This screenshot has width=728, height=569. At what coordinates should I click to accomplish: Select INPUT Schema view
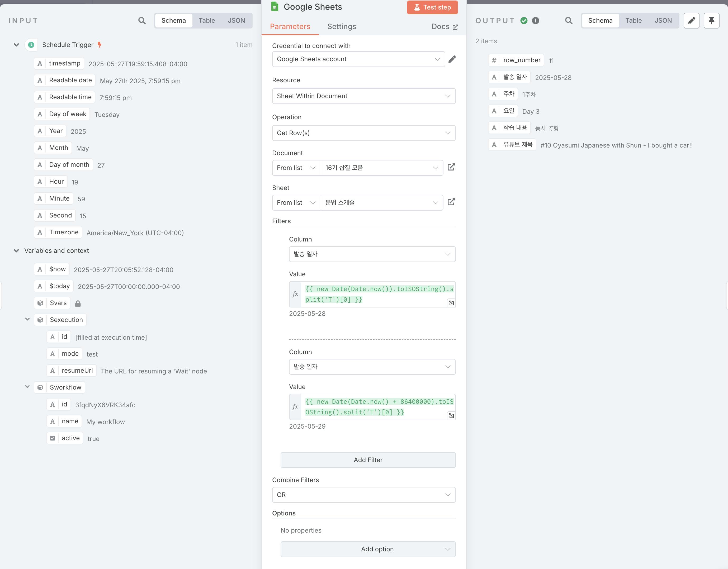tap(174, 21)
